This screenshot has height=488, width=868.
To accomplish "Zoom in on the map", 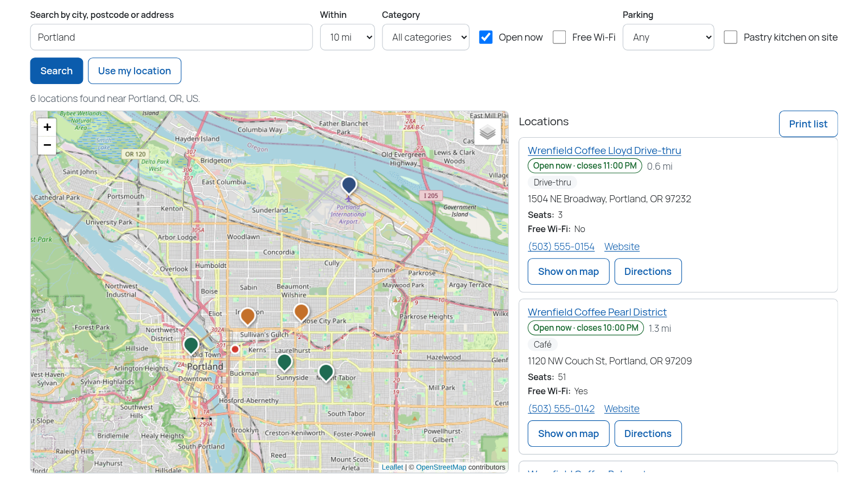I will click(x=47, y=127).
